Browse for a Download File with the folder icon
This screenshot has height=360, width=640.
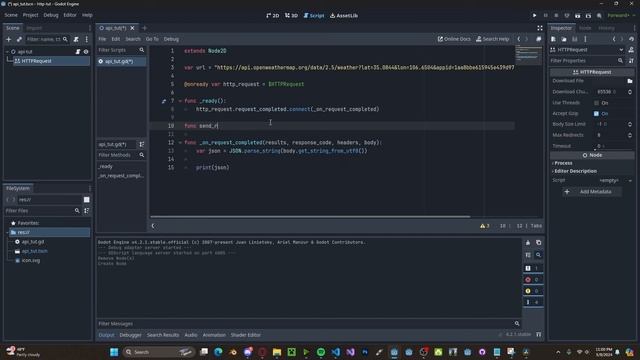click(x=630, y=81)
